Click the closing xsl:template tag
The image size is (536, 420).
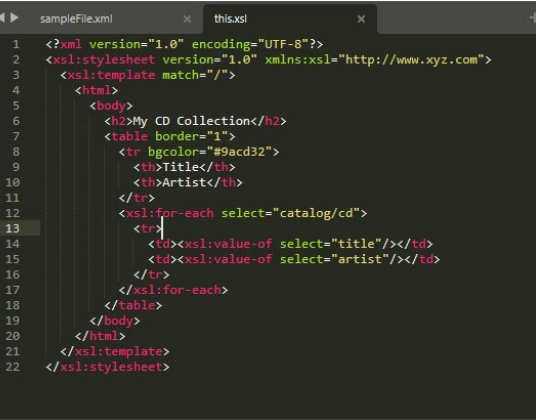click(115, 352)
